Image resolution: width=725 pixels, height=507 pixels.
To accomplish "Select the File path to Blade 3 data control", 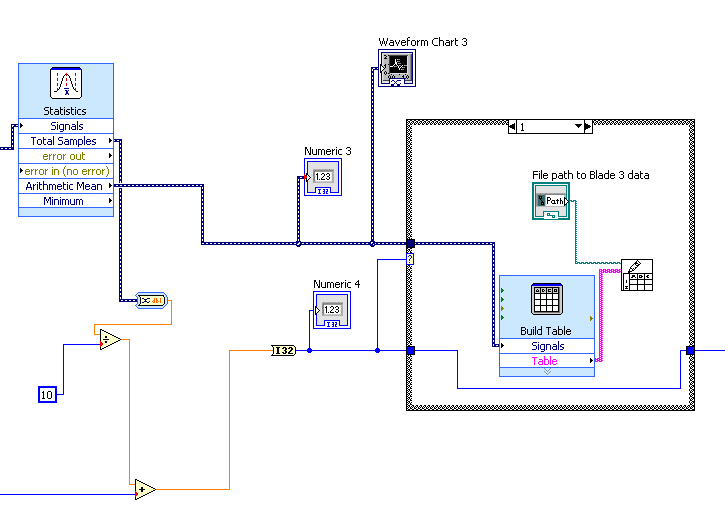I will (x=551, y=201).
